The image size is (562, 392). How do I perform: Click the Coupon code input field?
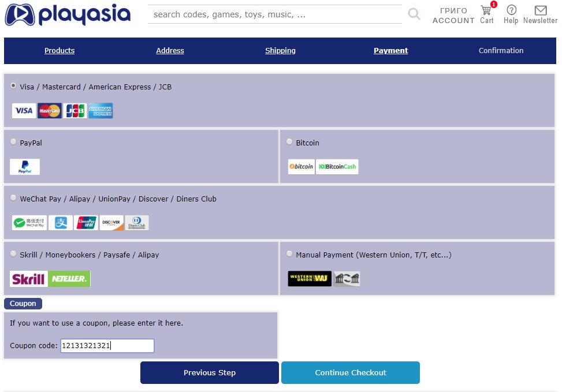(x=107, y=346)
